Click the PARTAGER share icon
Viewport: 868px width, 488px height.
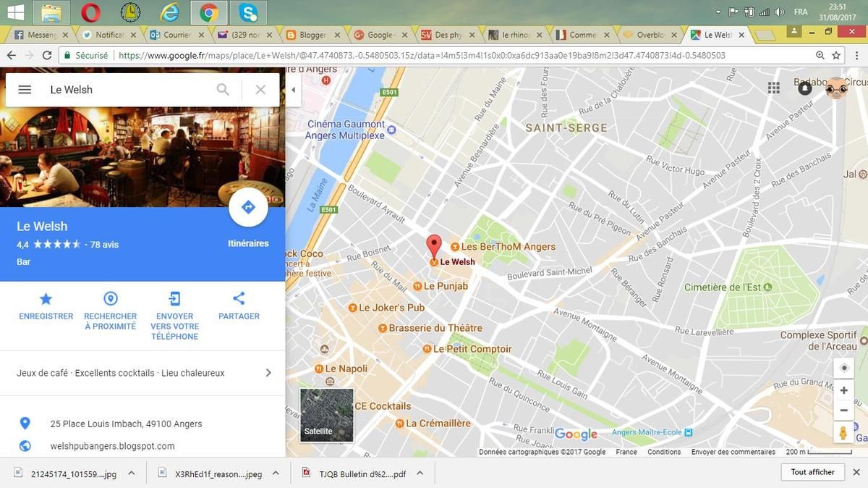tap(239, 298)
